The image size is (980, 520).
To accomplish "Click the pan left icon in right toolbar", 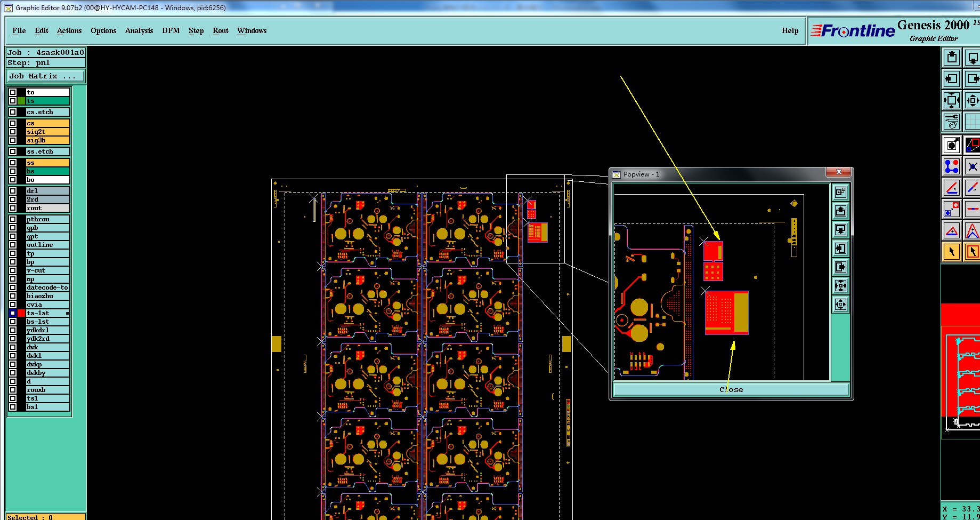I will (x=951, y=79).
